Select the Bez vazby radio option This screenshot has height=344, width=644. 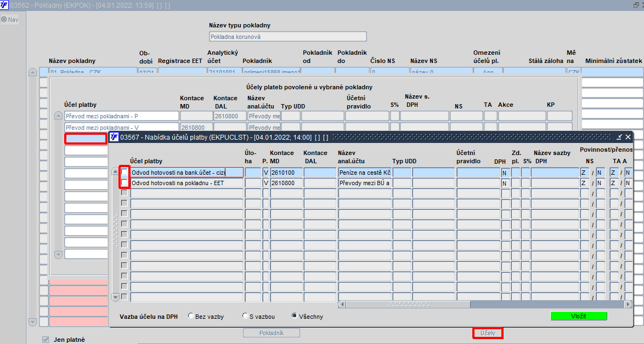click(191, 316)
